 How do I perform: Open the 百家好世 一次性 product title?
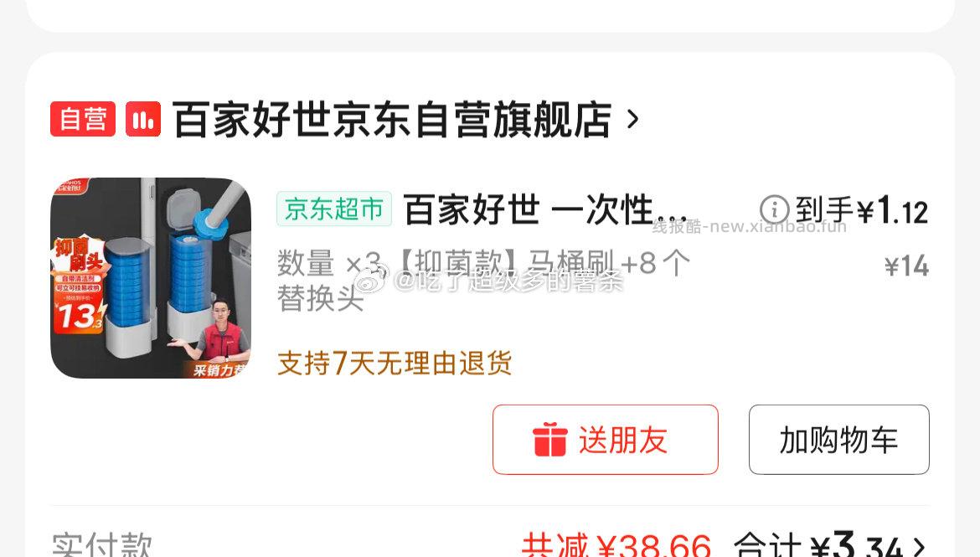[x=545, y=209]
